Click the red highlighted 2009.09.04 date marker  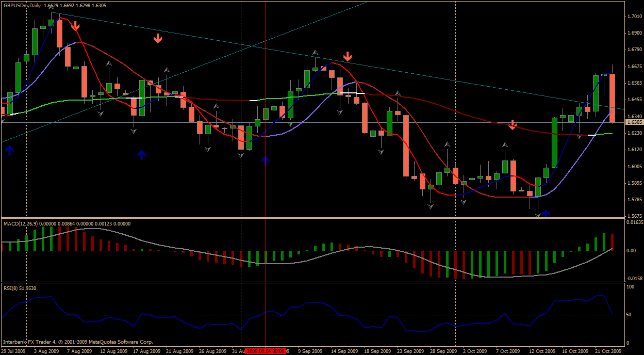[266, 351]
